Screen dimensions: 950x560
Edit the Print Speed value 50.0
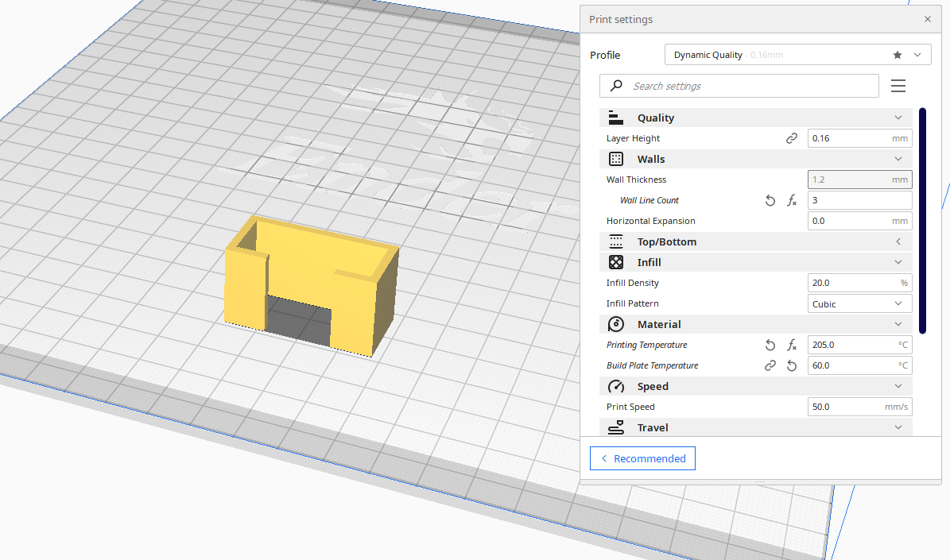pos(859,407)
